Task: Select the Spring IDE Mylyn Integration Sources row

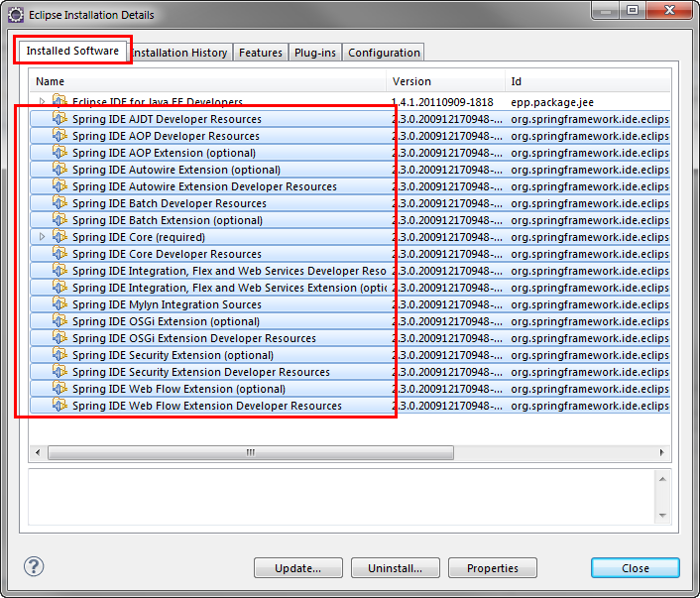Action: pos(350,304)
